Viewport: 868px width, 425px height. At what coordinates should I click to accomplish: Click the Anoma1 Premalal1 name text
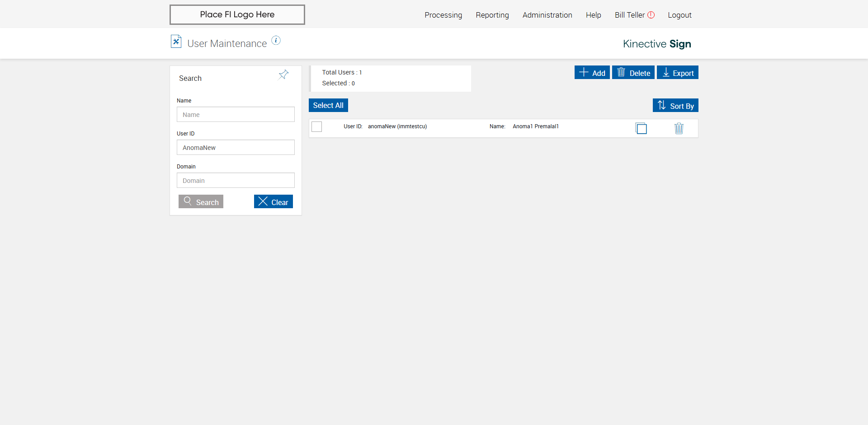click(536, 126)
